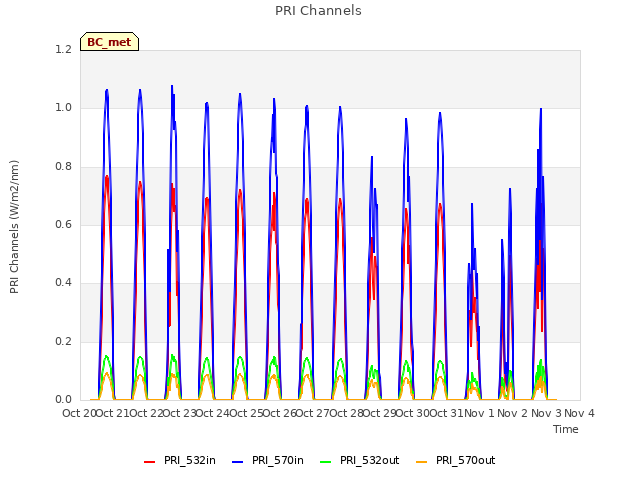This screenshot has width=640, height=480.
Task: Toggle the PRI_570in legend entry
Action: [268, 460]
